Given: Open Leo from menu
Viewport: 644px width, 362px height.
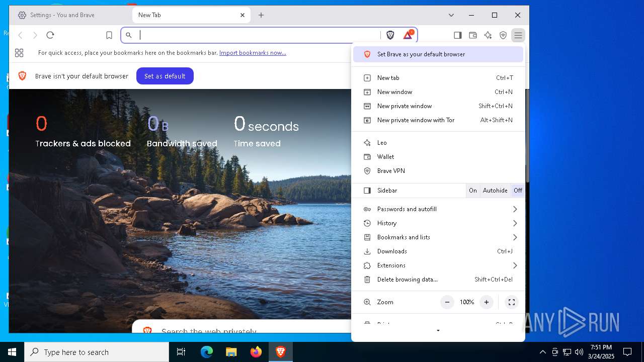Looking at the screenshot, I should point(438,143).
